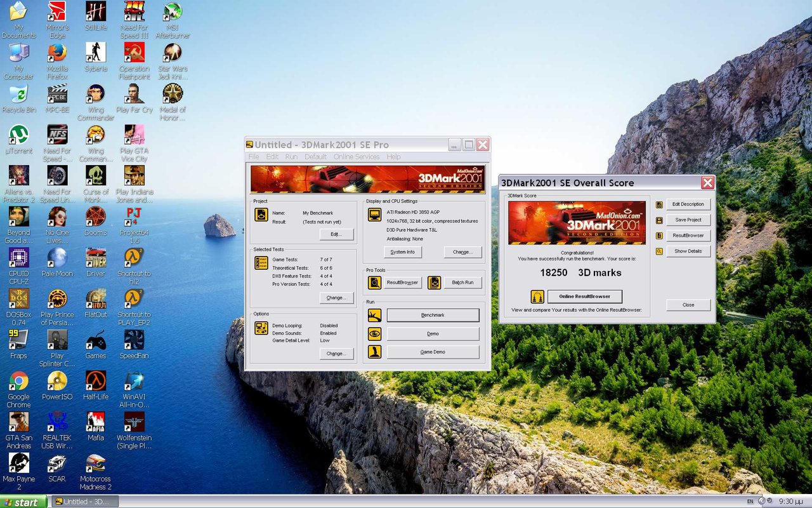Start the Benchmark run
This screenshot has width=812, height=508.
point(433,316)
